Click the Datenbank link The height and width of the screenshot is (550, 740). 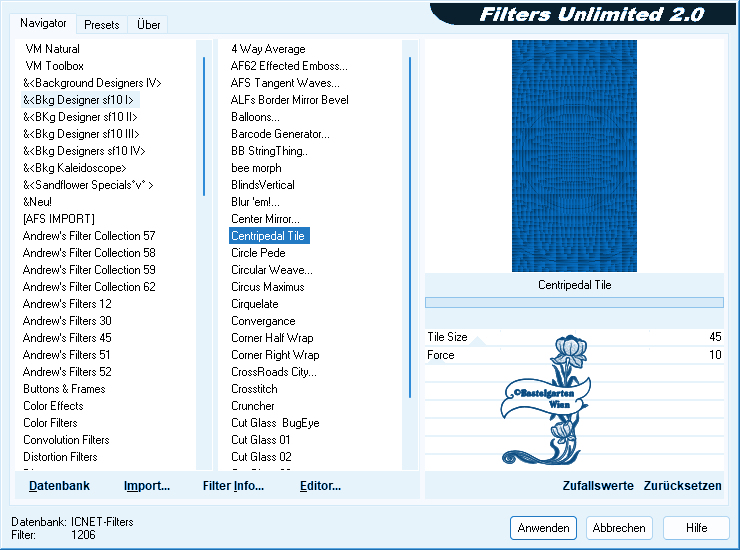coord(59,486)
